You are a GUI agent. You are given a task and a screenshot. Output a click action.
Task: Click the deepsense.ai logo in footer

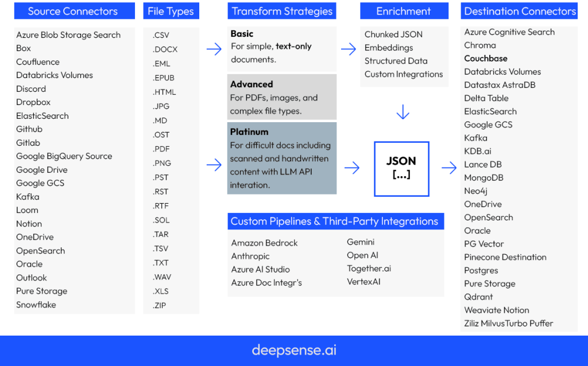[294, 350]
